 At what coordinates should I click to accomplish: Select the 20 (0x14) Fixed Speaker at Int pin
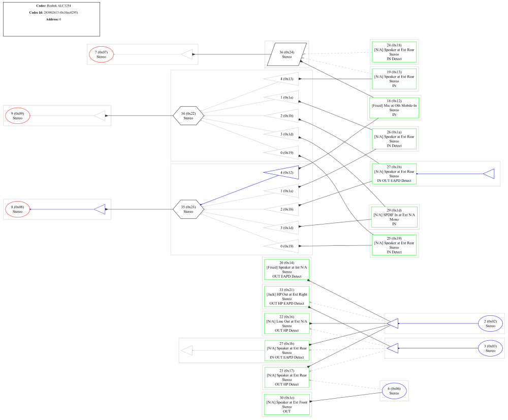point(287,270)
